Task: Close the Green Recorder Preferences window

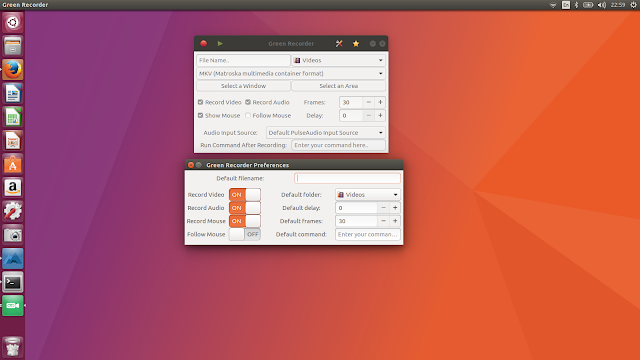Action: tap(191, 165)
